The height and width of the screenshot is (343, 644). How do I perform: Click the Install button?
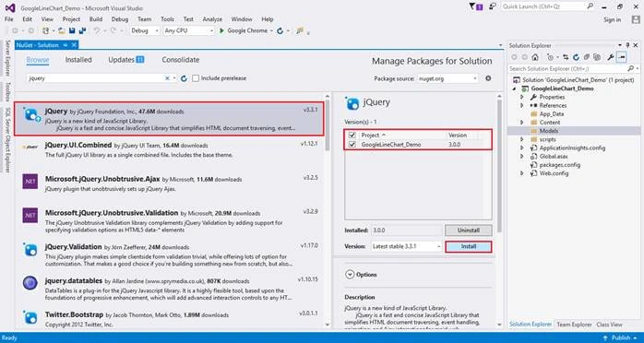pyautogui.click(x=468, y=246)
